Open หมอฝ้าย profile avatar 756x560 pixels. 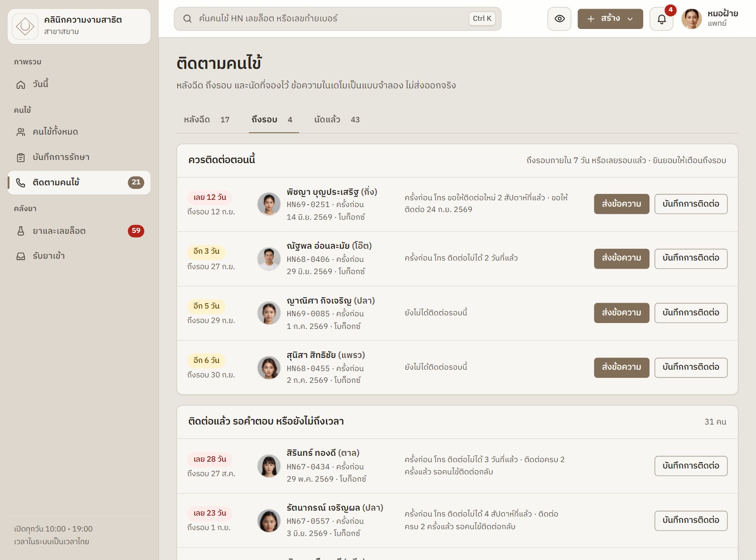pyautogui.click(x=691, y=19)
